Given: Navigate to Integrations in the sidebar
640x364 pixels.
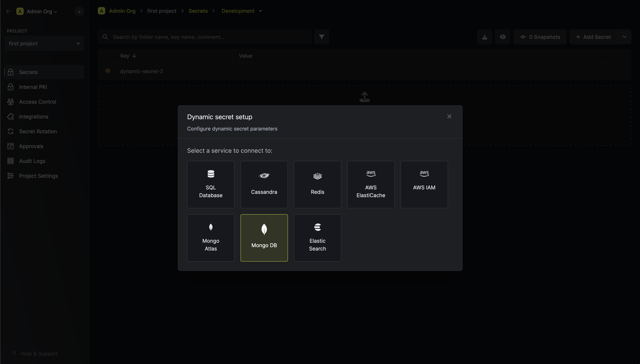Looking at the screenshot, I should [44, 116].
